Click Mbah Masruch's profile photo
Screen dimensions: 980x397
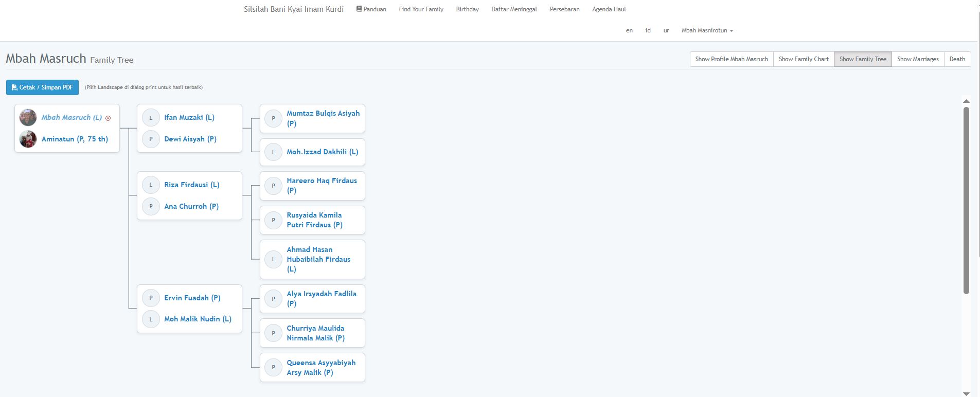click(x=28, y=117)
